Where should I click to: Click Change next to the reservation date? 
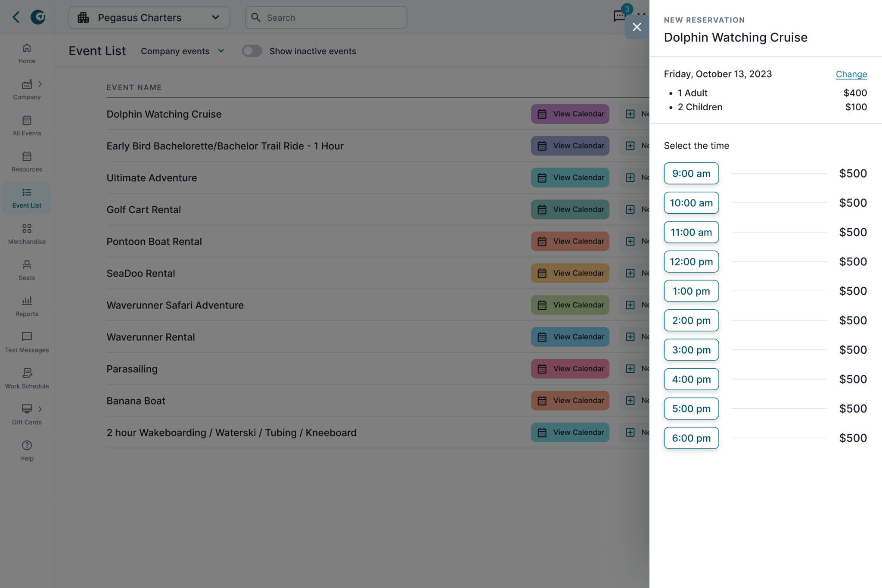[x=851, y=74]
